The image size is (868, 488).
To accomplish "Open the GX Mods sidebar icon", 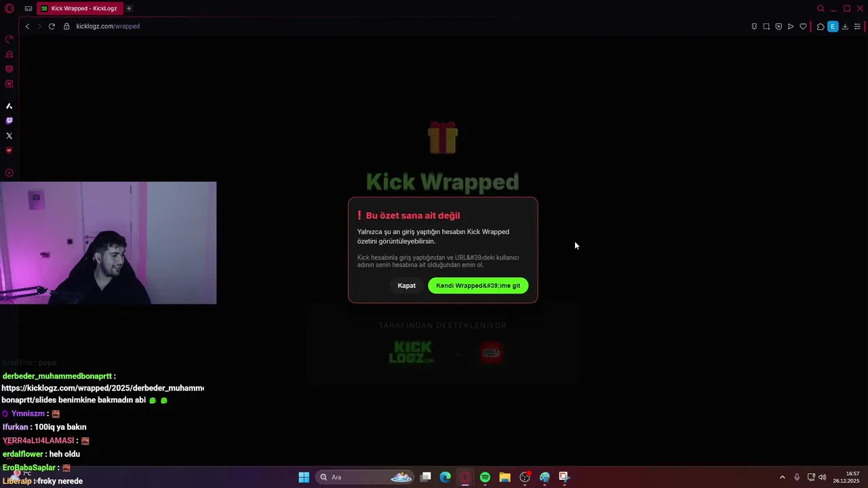I will click(9, 84).
